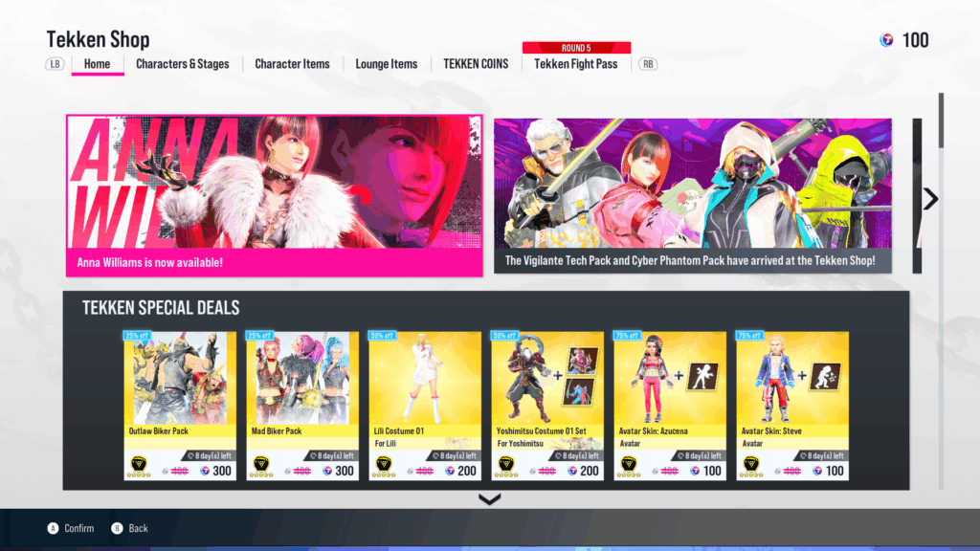
Task: Select the TEKKEN COINS tab
Action: click(476, 64)
